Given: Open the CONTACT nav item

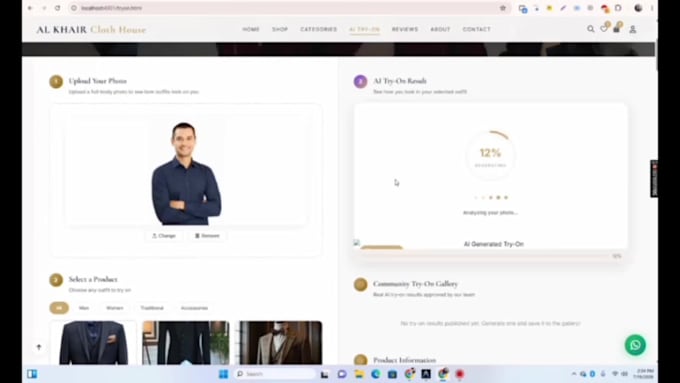Looking at the screenshot, I should [477, 29].
